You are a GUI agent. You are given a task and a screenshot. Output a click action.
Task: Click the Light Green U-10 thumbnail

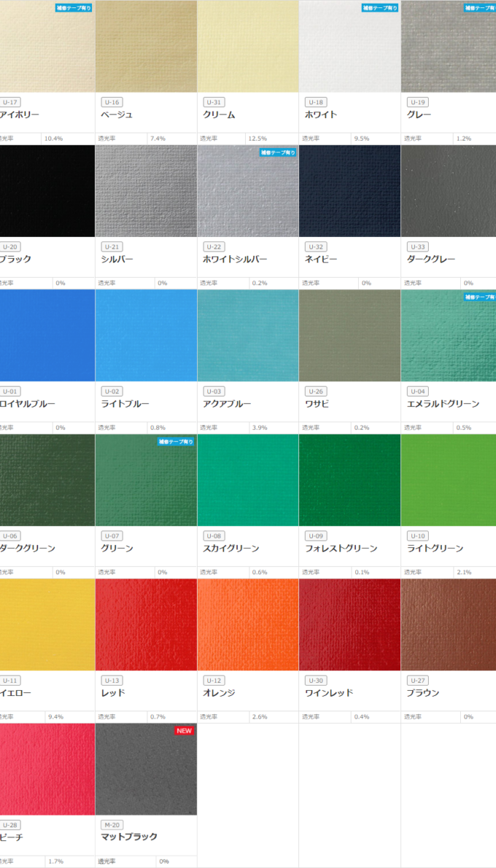point(448,480)
